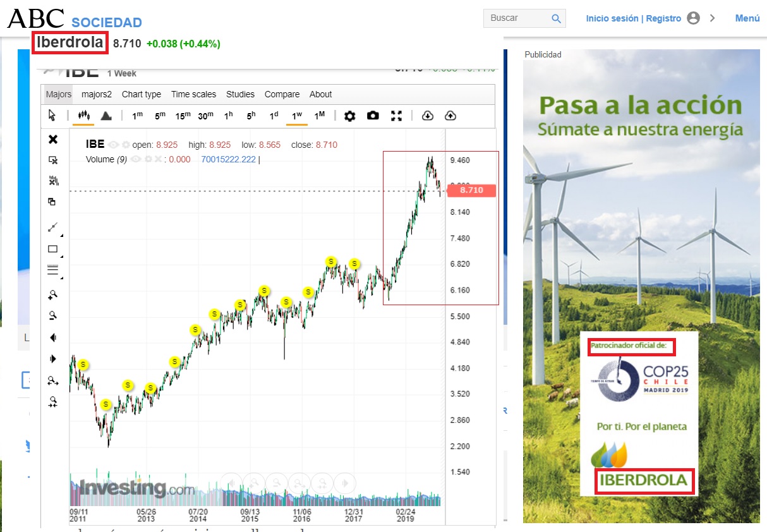Click the search magnifier icon in header
The image size is (767, 532).
coord(556,19)
